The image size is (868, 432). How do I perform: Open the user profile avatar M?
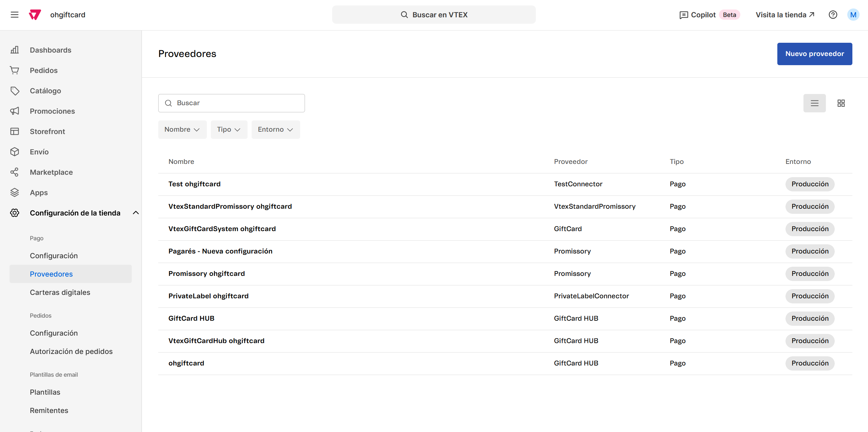[x=853, y=15]
